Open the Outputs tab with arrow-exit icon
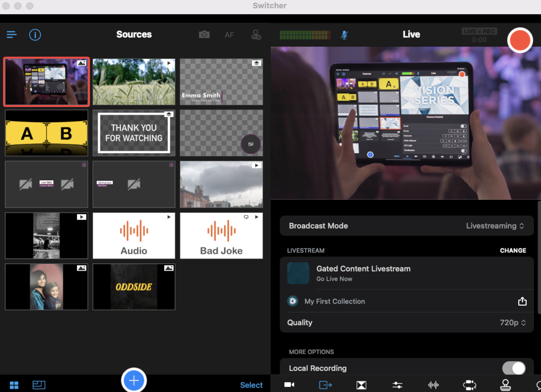The height and width of the screenshot is (392, 541). pyautogui.click(x=325, y=385)
